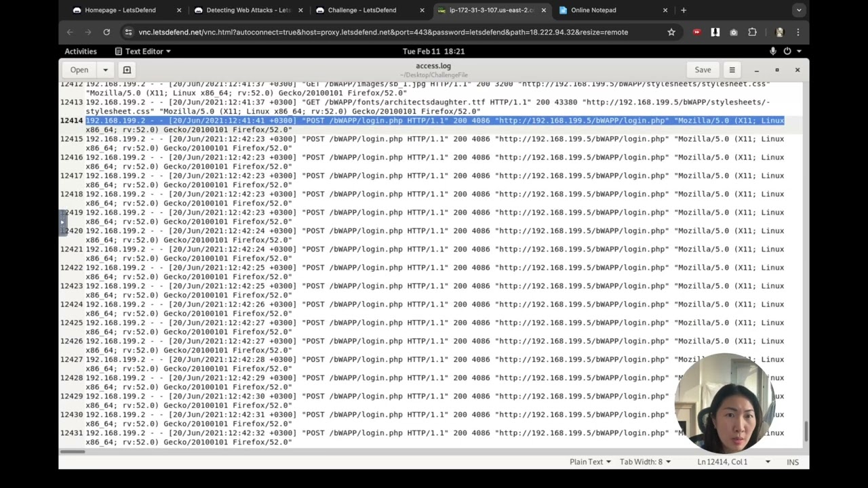Click the power icon in GNOME top bar
Image resolution: width=868 pixels, height=488 pixels.
pos(787,52)
